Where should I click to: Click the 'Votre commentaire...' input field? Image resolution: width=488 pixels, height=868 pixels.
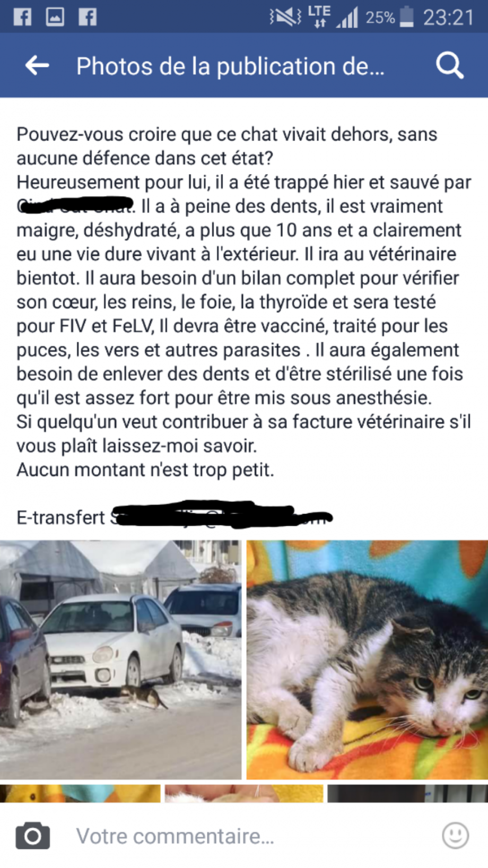tap(249, 836)
